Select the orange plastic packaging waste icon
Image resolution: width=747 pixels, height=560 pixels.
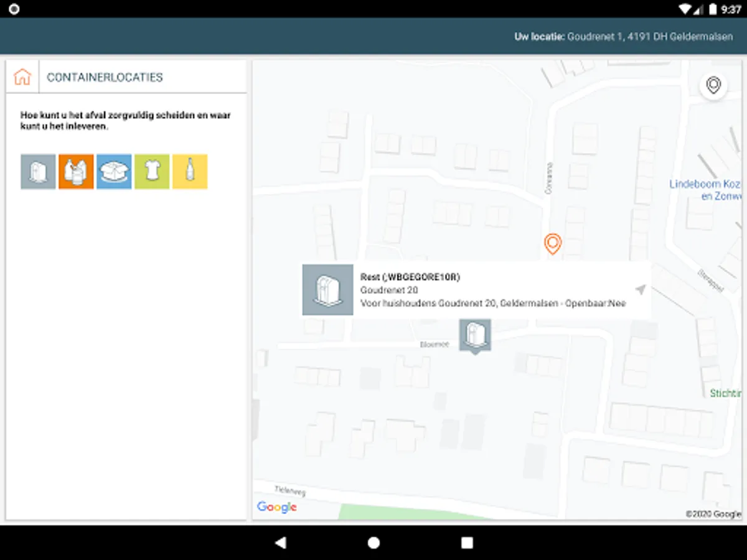(x=76, y=172)
